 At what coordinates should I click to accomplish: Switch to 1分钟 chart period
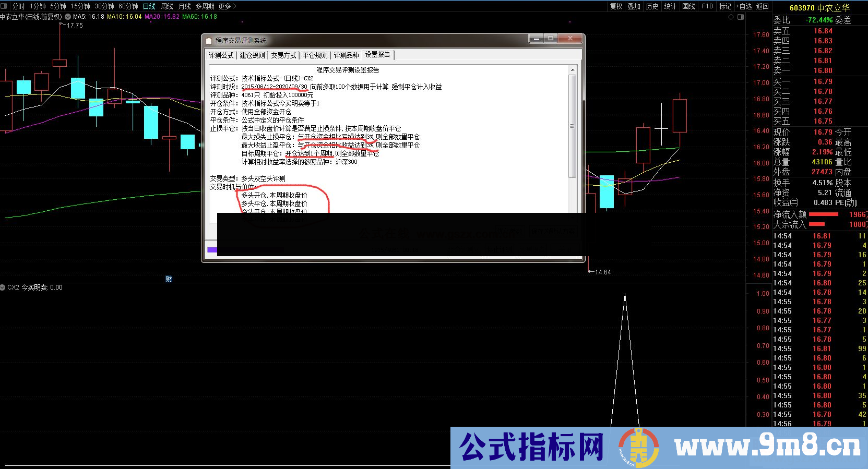(38, 6)
